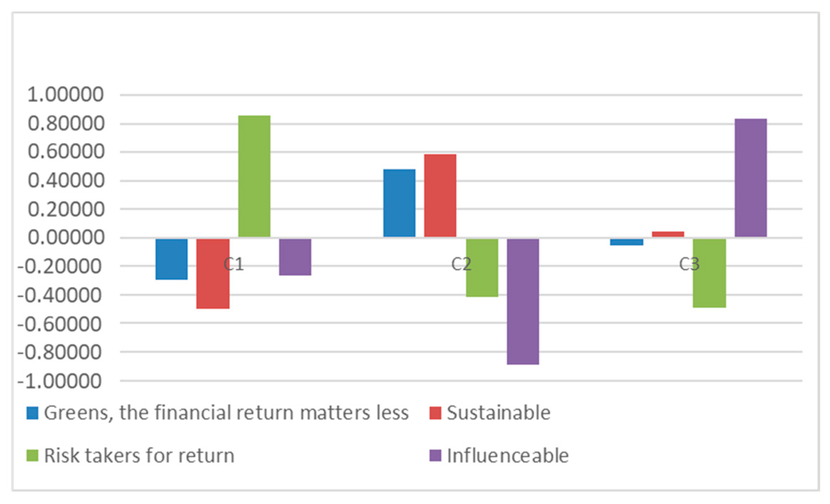Click the tall purple bar in C3

[751, 178]
